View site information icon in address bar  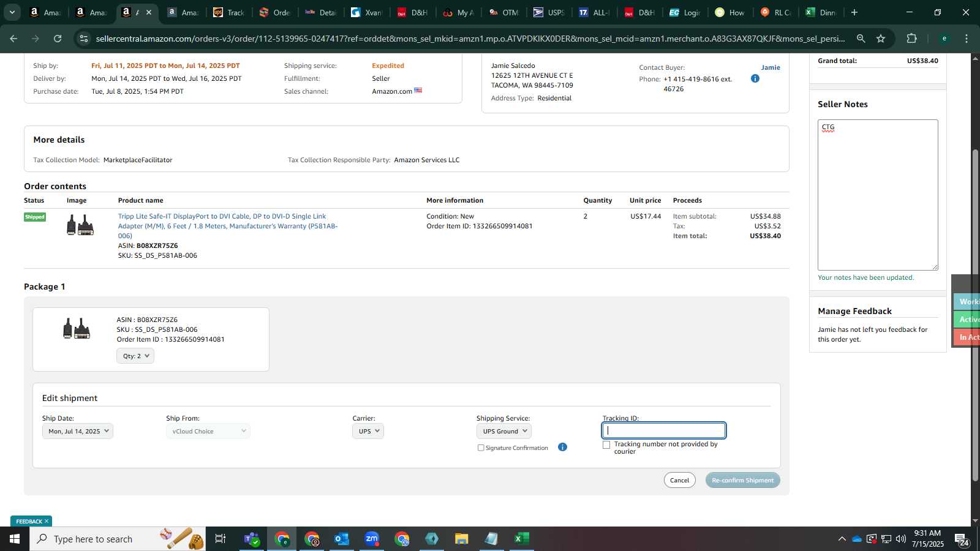(x=84, y=39)
